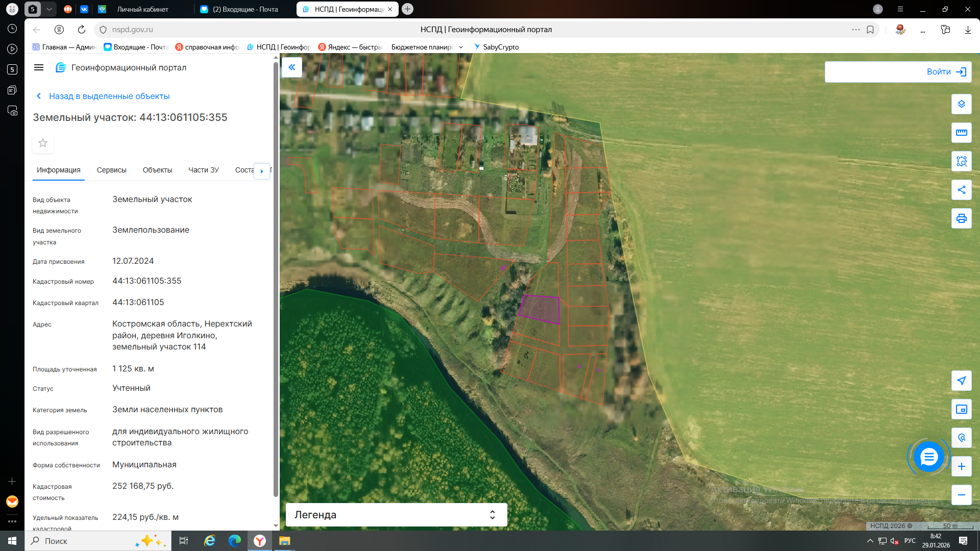
Task: Switch to the Сервисы tab
Action: coord(112,170)
